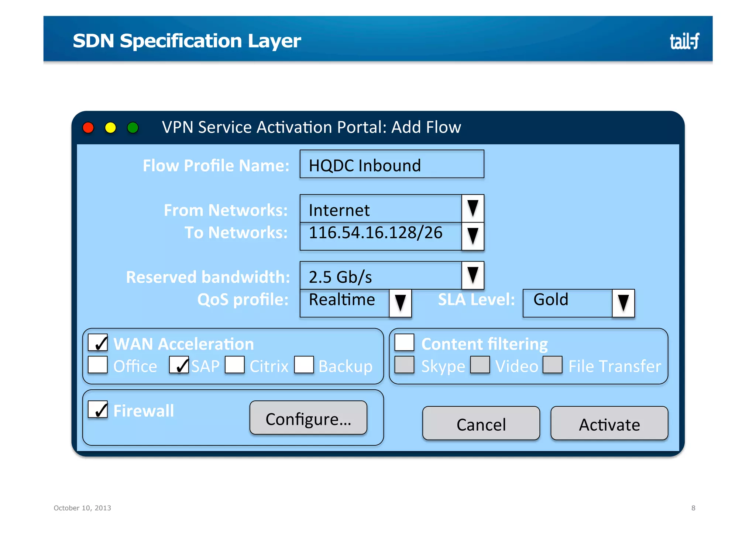Open firewall settings with Configure... button
756x534 pixels.
point(308,418)
